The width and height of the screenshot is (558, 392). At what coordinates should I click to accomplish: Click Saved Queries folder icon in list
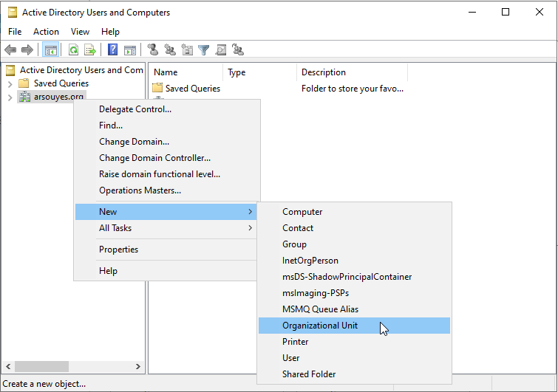[157, 88]
